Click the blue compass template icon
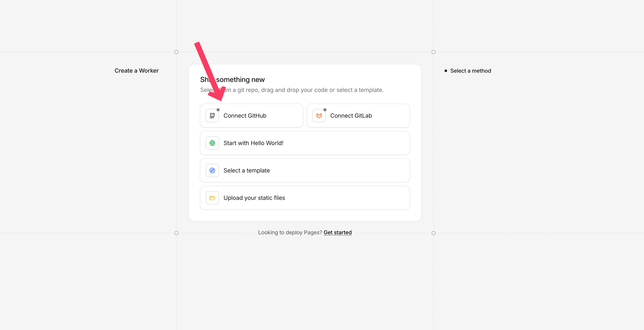Screen dimensions: 644x330 coord(212,170)
